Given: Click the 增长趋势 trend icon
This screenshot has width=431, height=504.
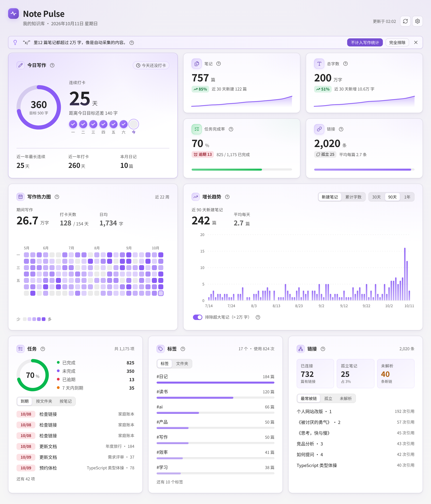Looking at the screenshot, I should point(195,197).
